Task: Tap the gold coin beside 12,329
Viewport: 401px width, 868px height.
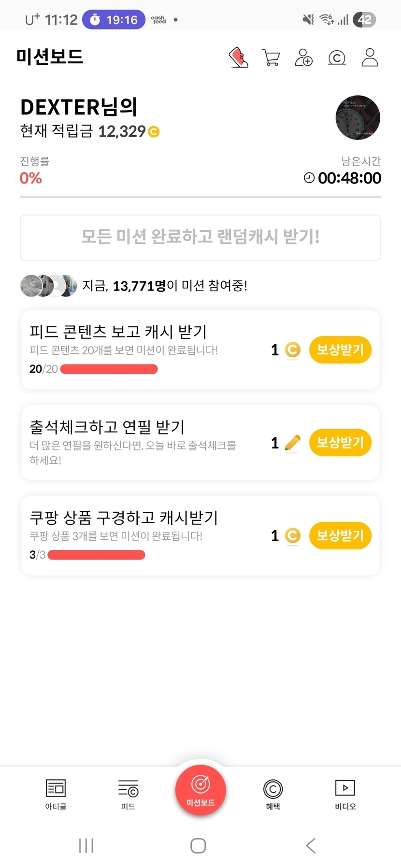Action: [154, 131]
